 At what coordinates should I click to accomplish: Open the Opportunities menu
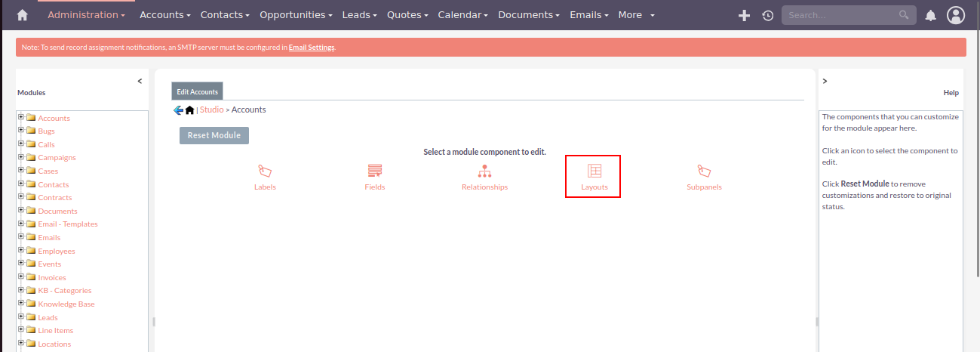point(296,15)
